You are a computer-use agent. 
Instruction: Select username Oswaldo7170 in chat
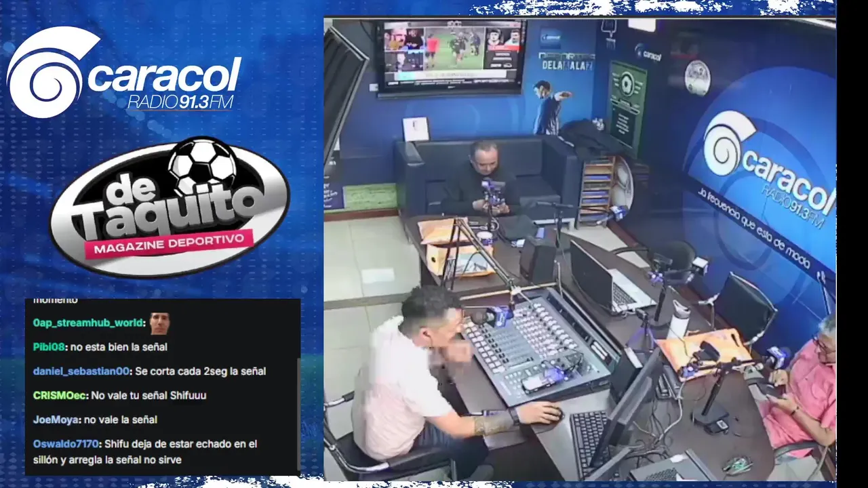pyautogui.click(x=66, y=444)
